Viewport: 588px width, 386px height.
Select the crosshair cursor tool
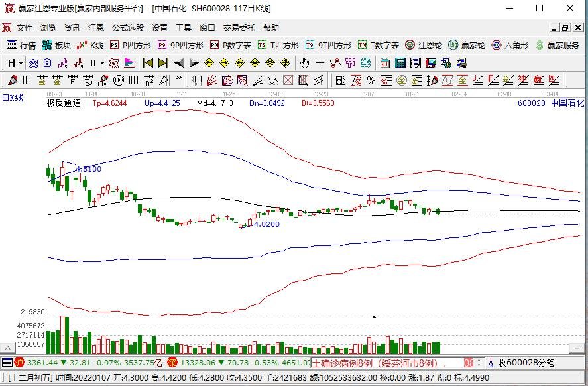point(320,63)
